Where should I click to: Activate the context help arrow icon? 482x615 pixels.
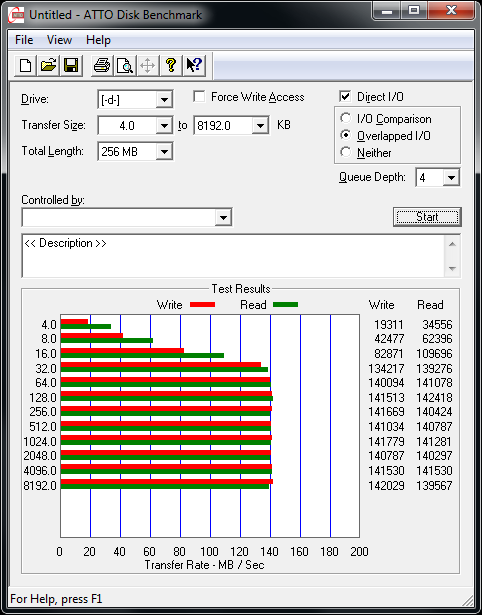(194, 65)
